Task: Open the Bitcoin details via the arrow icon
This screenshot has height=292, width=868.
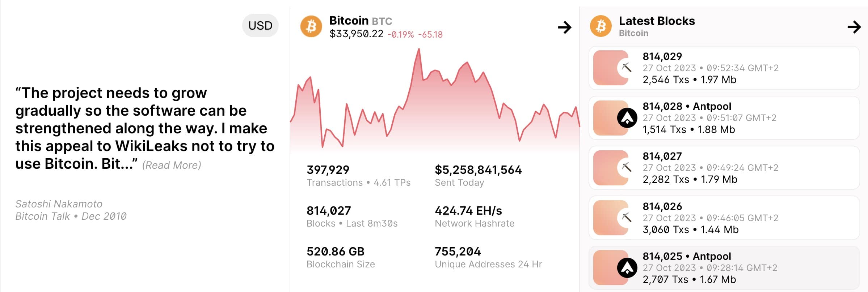Action: pyautogui.click(x=565, y=27)
